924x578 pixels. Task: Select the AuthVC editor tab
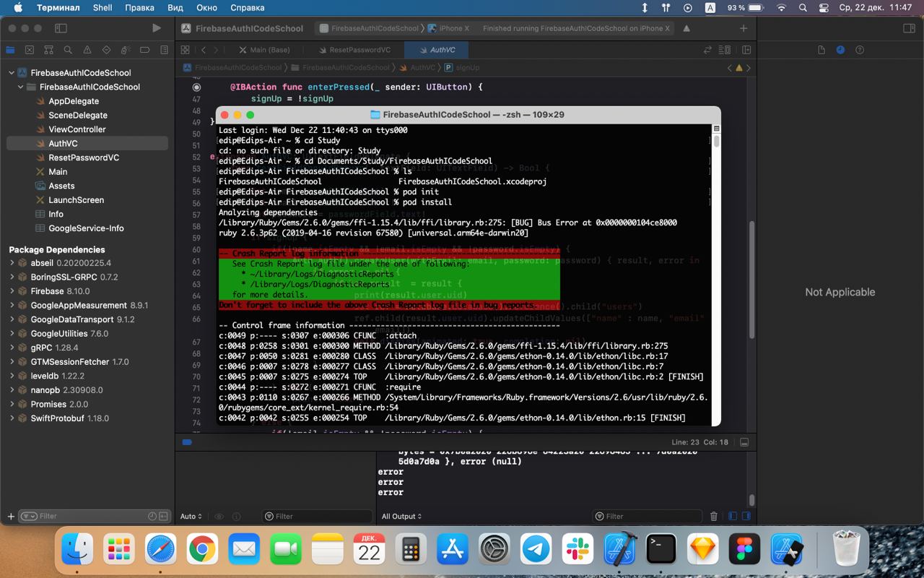436,50
